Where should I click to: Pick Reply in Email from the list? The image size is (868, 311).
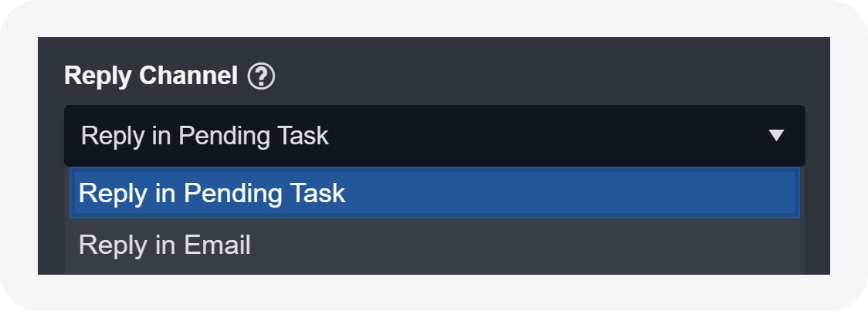point(164,245)
